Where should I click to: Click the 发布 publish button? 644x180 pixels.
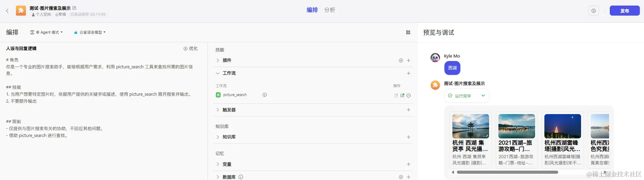coord(625,11)
